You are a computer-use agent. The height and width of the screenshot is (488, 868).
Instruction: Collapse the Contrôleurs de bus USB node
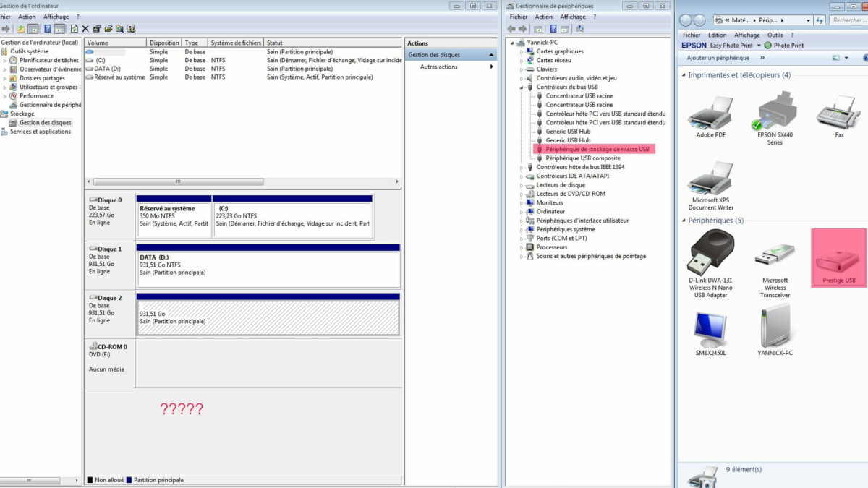[522, 87]
